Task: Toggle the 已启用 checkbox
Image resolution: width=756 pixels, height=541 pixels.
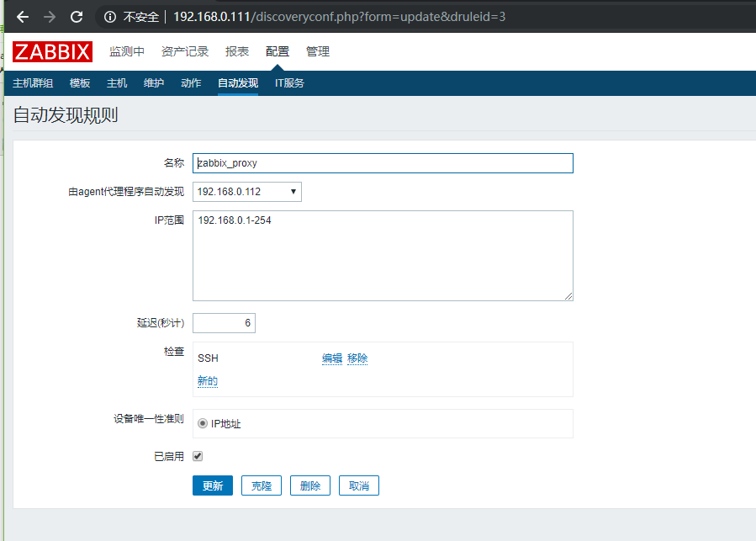Action: [x=198, y=456]
